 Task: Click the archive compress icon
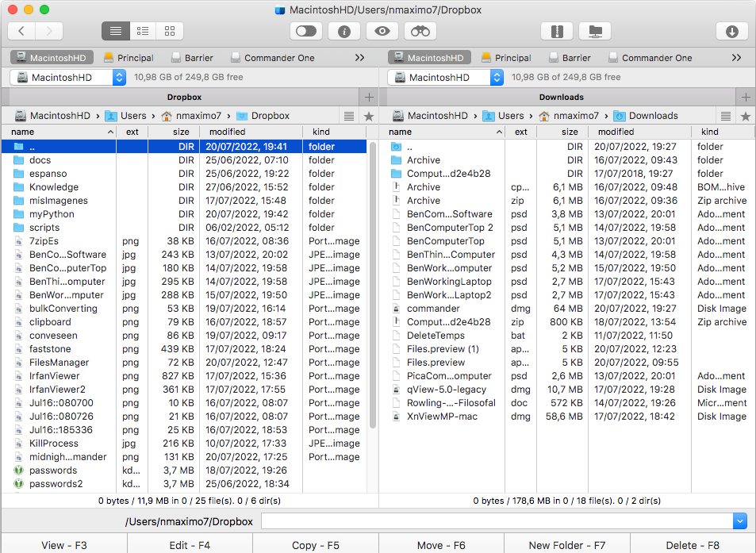(x=556, y=31)
